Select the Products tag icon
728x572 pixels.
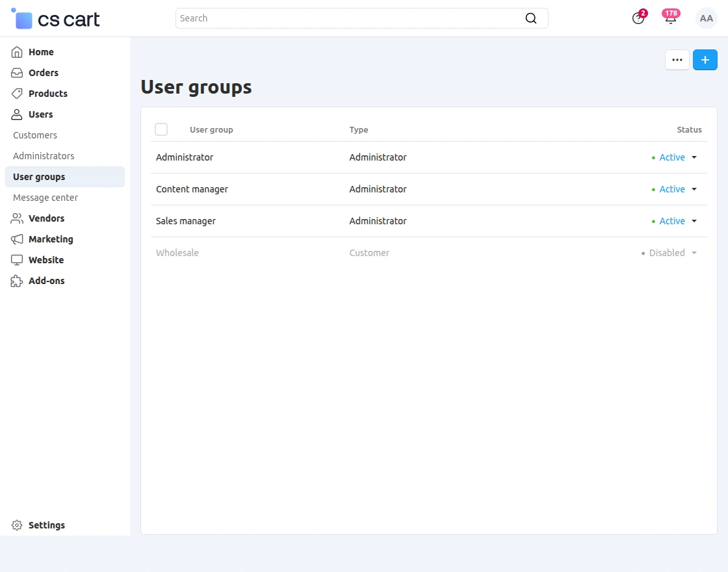pos(17,94)
